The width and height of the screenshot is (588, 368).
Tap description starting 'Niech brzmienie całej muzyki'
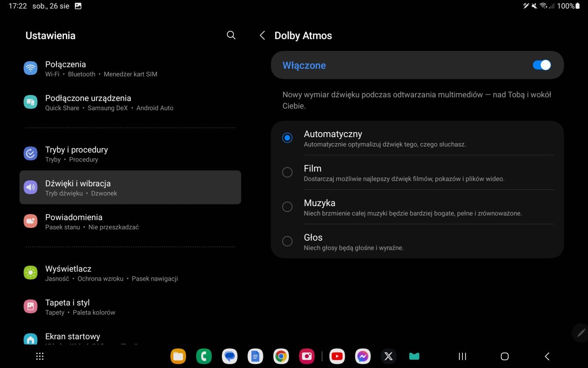[413, 213]
